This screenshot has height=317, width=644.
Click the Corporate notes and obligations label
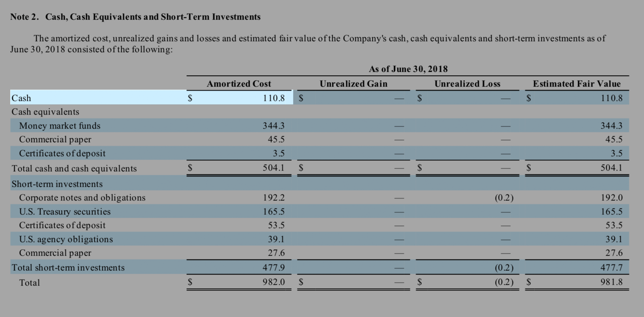pos(82,197)
